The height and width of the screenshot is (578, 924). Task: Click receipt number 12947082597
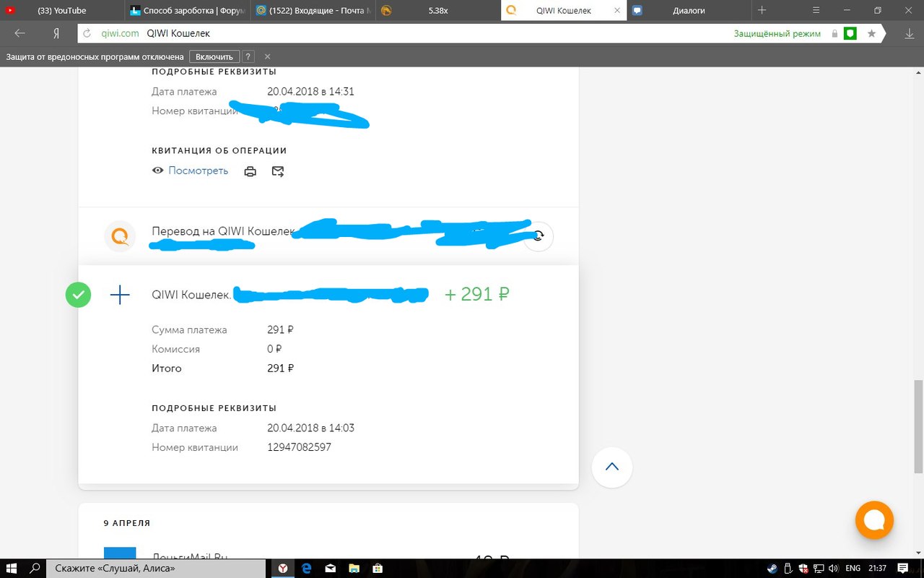[x=299, y=447]
